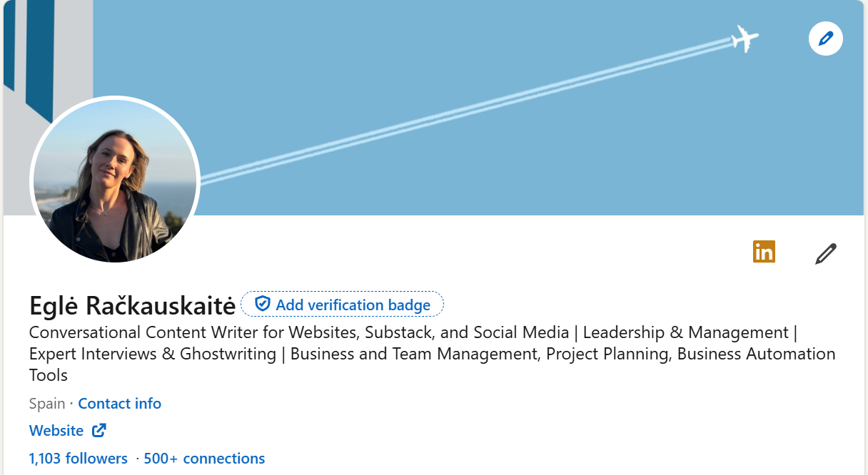
Task: Click the name Eglė Račkauskaitė
Action: pyautogui.click(x=131, y=305)
